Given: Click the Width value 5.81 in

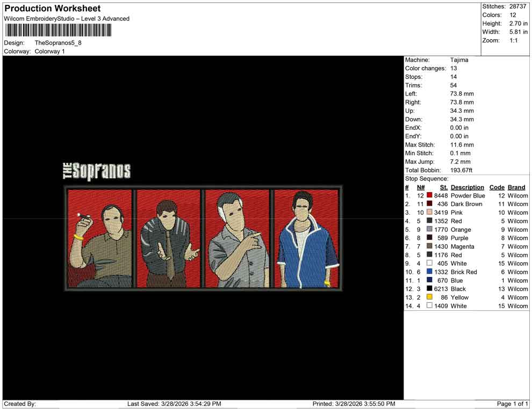Looking at the screenshot, I should point(518,32).
